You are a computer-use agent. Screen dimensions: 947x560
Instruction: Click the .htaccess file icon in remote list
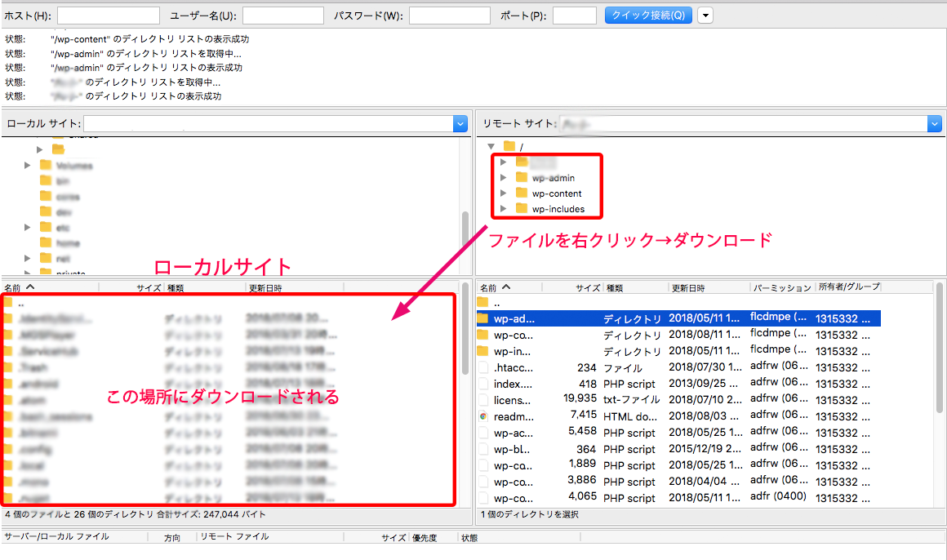point(483,367)
